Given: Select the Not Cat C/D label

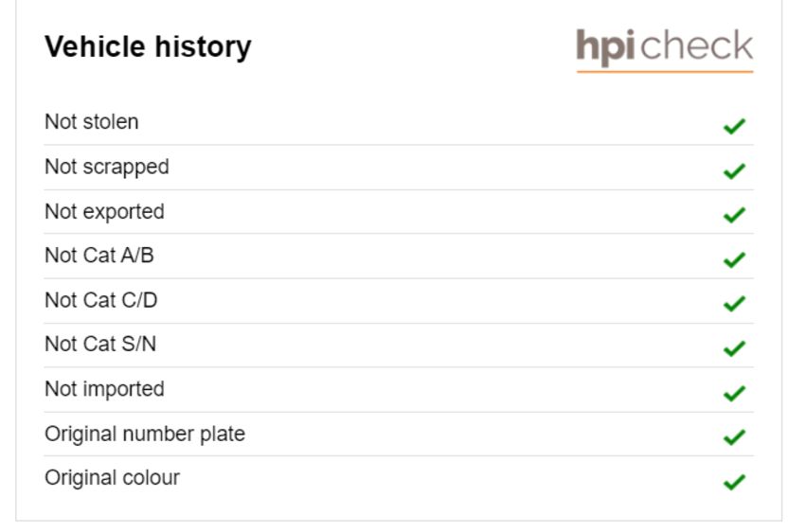Looking at the screenshot, I should click(101, 300).
